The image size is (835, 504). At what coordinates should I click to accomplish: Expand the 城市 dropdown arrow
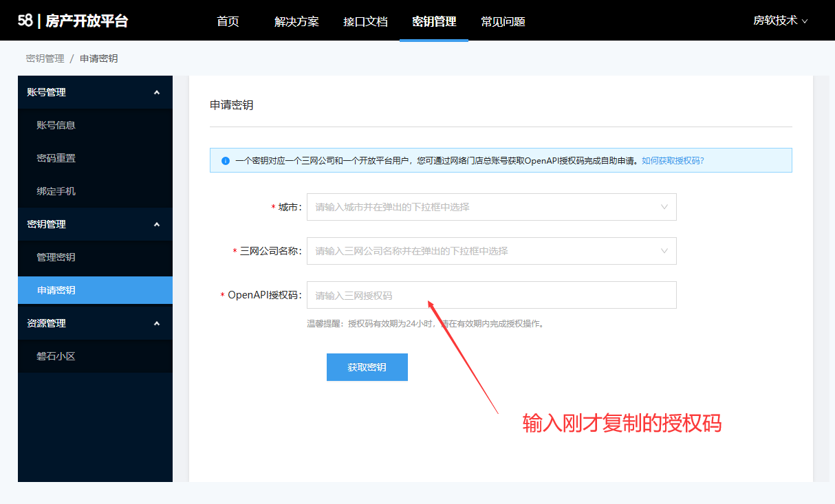[664, 207]
